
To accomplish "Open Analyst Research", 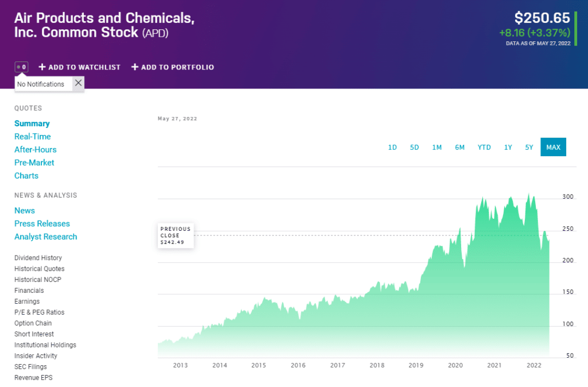I will click(46, 237).
